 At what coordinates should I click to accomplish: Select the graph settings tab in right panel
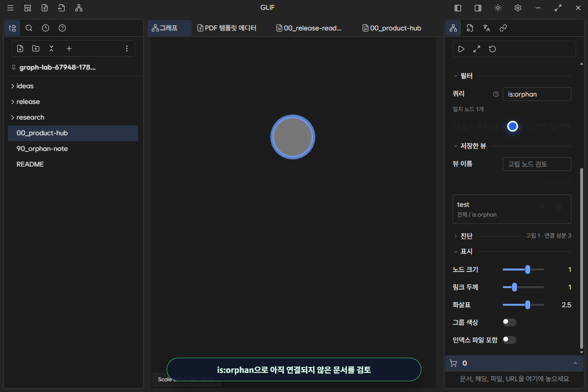tap(453, 28)
